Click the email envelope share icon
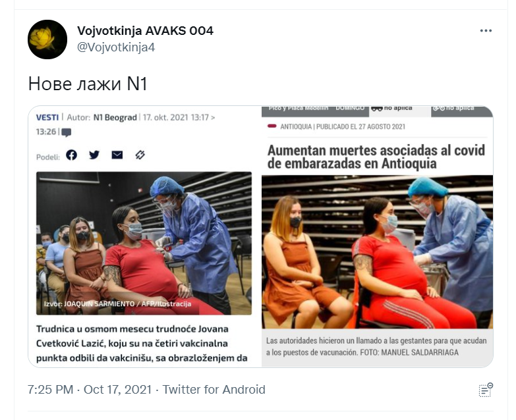This screenshot has height=420, width=516. point(117,155)
